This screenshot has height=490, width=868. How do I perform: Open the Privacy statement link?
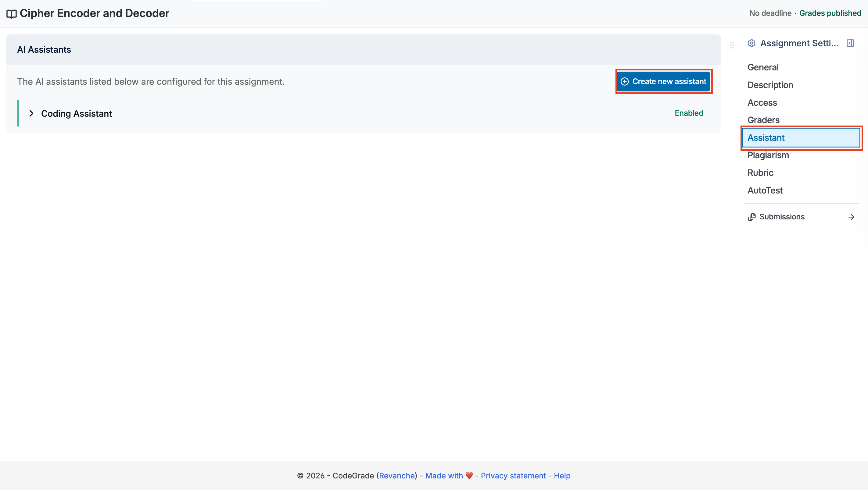(x=513, y=475)
